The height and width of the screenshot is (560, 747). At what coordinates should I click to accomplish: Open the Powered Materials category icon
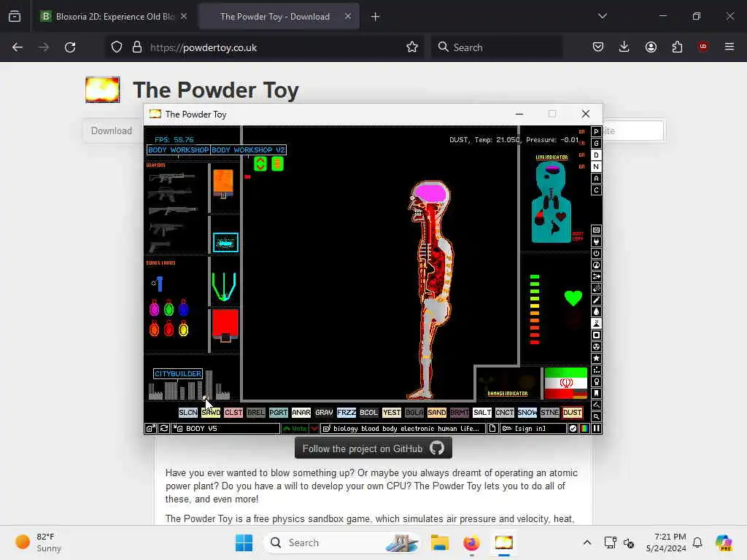[x=596, y=253]
